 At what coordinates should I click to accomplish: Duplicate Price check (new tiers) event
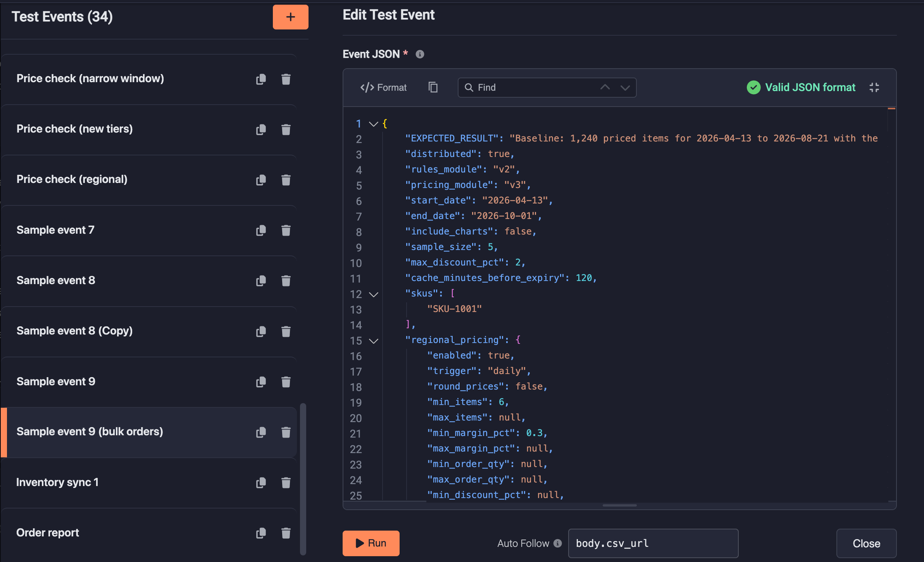tap(261, 129)
